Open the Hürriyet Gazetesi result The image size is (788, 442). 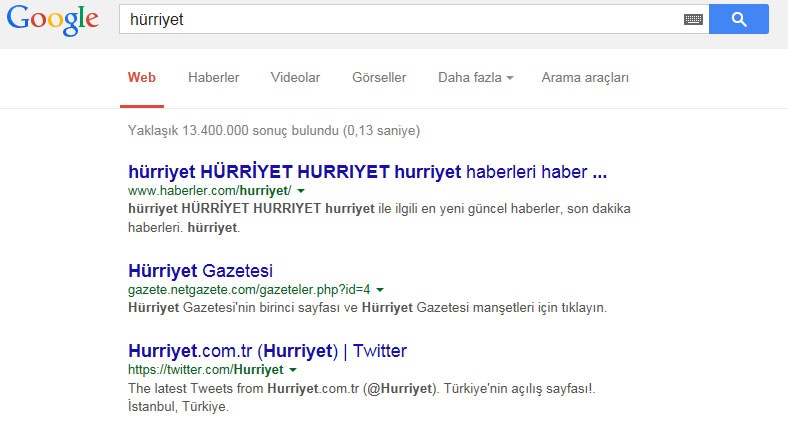pos(201,271)
